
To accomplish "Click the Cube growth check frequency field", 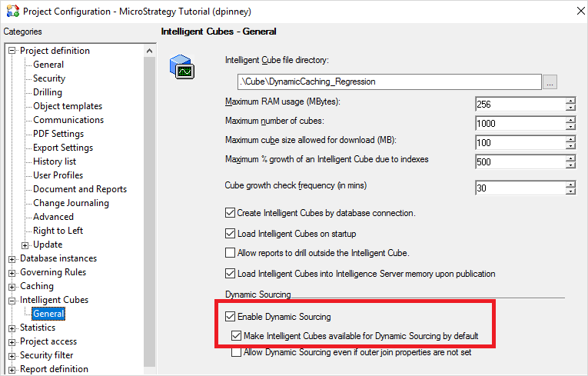I will tap(520, 188).
